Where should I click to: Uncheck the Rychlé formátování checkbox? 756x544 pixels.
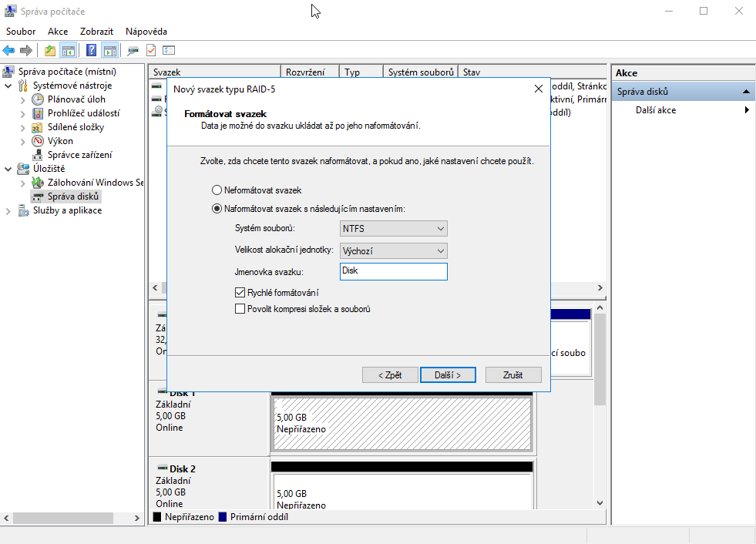tap(240, 293)
